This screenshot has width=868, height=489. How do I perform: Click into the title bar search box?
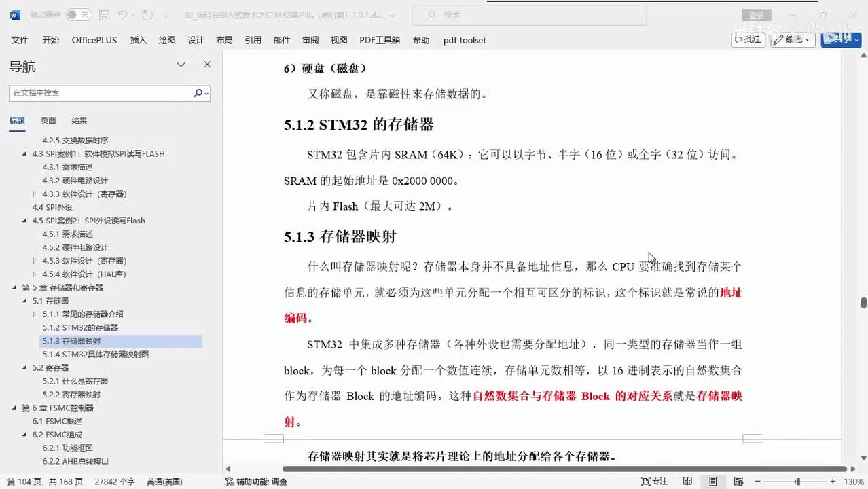pyautogui.click(x=530, y=14)
